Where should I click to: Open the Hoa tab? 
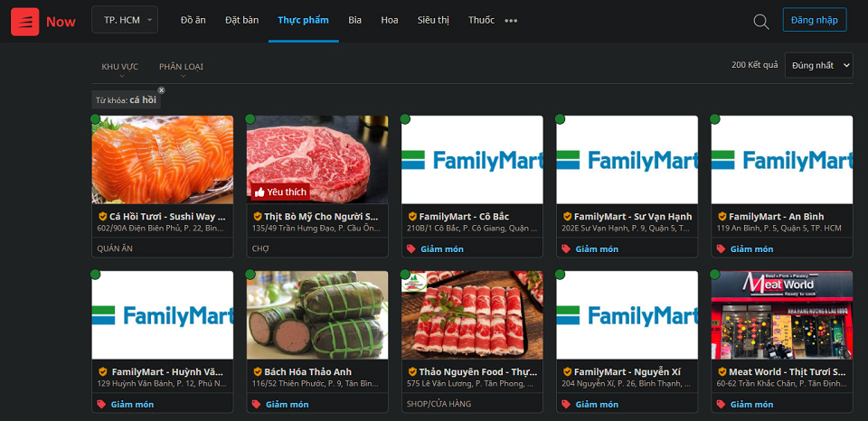(x=390, y=21)
